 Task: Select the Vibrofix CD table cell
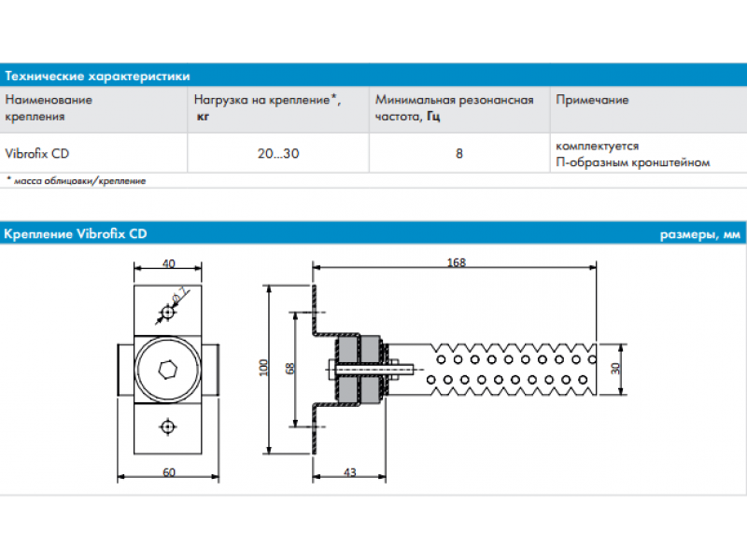(37, 154)
